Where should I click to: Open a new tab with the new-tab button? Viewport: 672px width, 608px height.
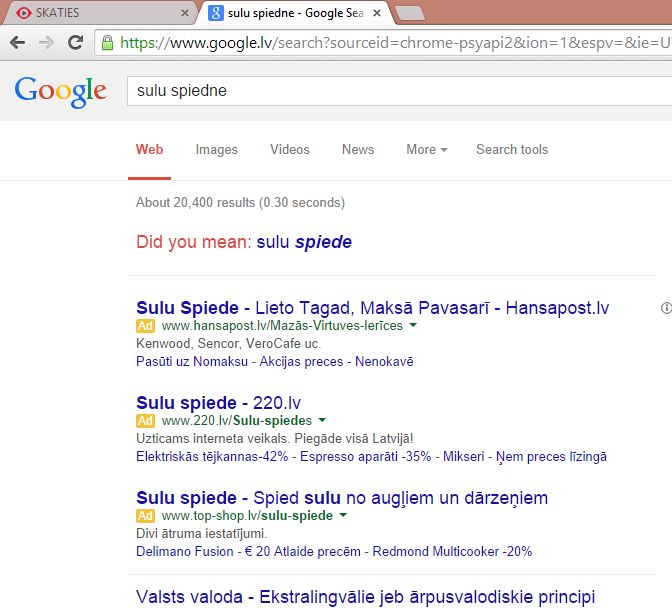pyautogui.click(x=410, y=13)
